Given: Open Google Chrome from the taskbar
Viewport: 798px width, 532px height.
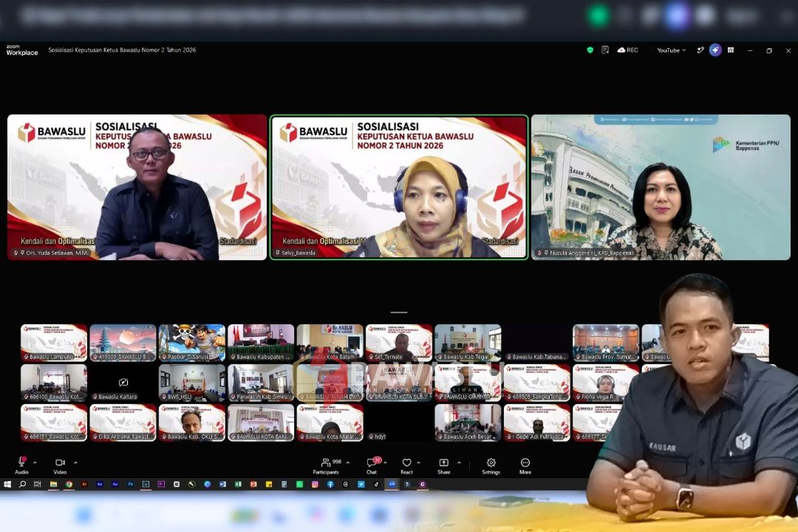Looking at the screenshot, I should (x=69, y=484).
